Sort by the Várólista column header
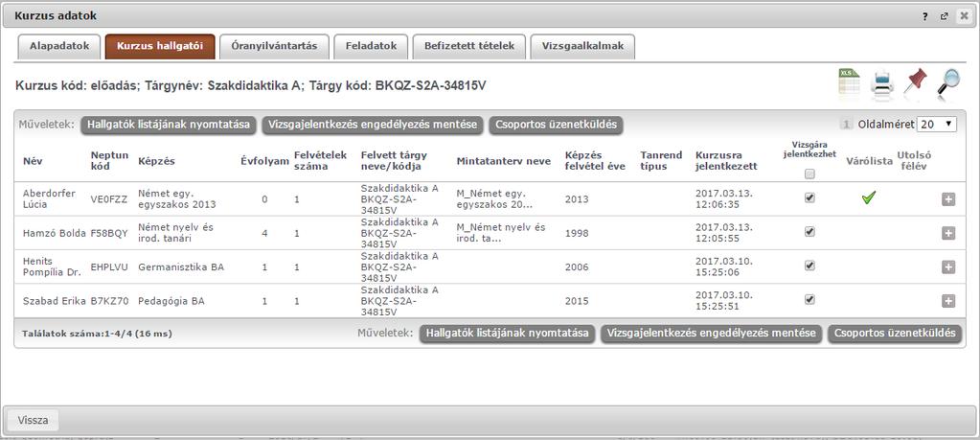 pos(870,161)
